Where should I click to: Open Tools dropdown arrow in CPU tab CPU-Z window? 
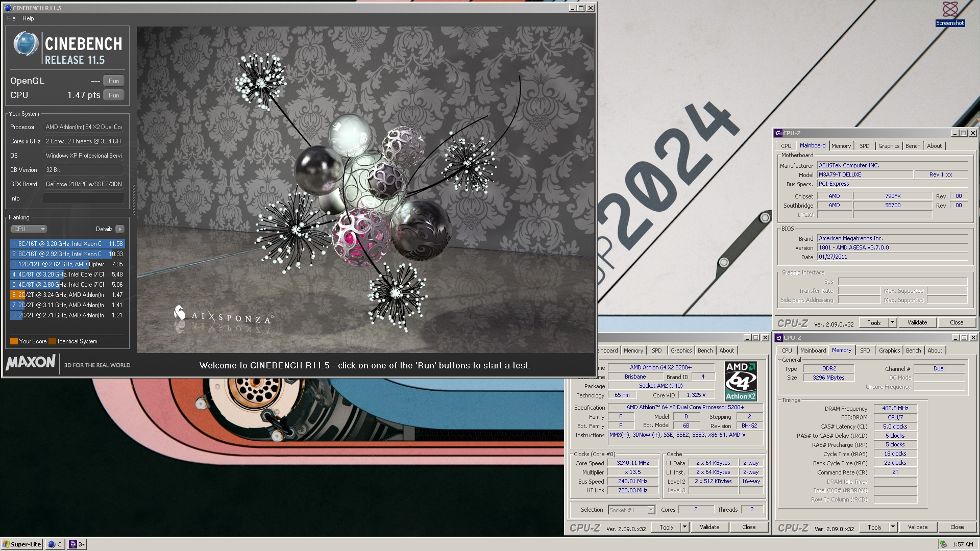click(x=684, y=527)
